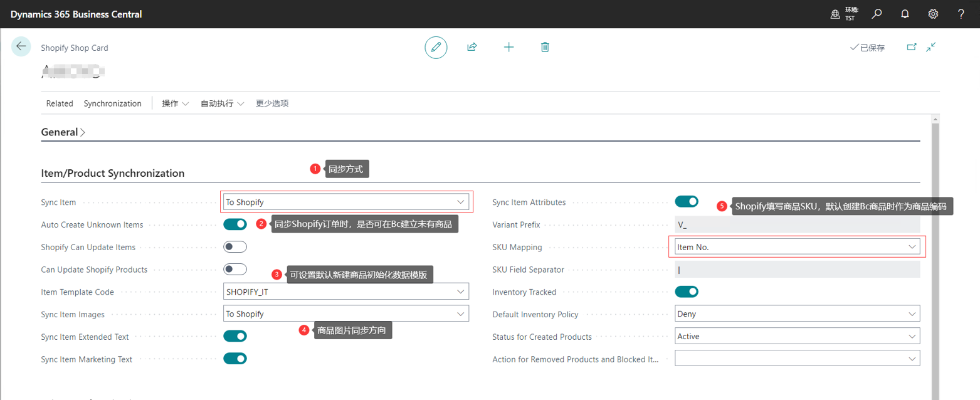Open help question mark icon
980x400 pixels.
click(x=961, y=14)
